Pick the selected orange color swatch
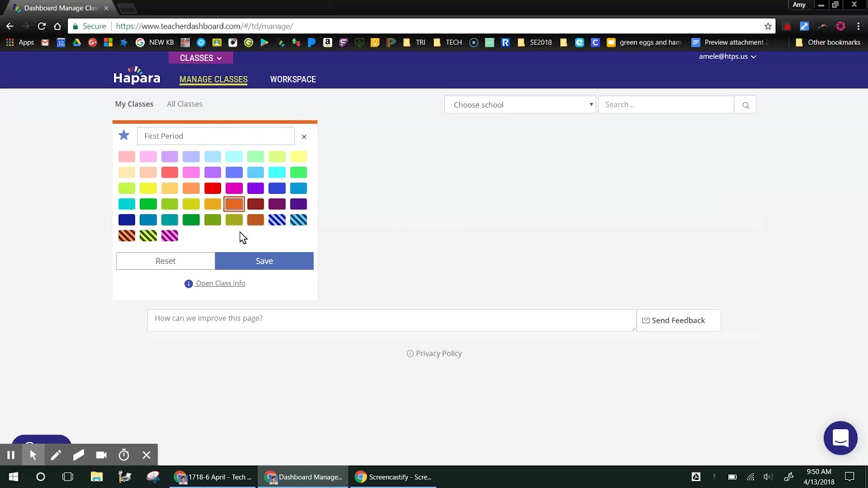The height and width of the screenshot is (488, 868). (234, 204)
